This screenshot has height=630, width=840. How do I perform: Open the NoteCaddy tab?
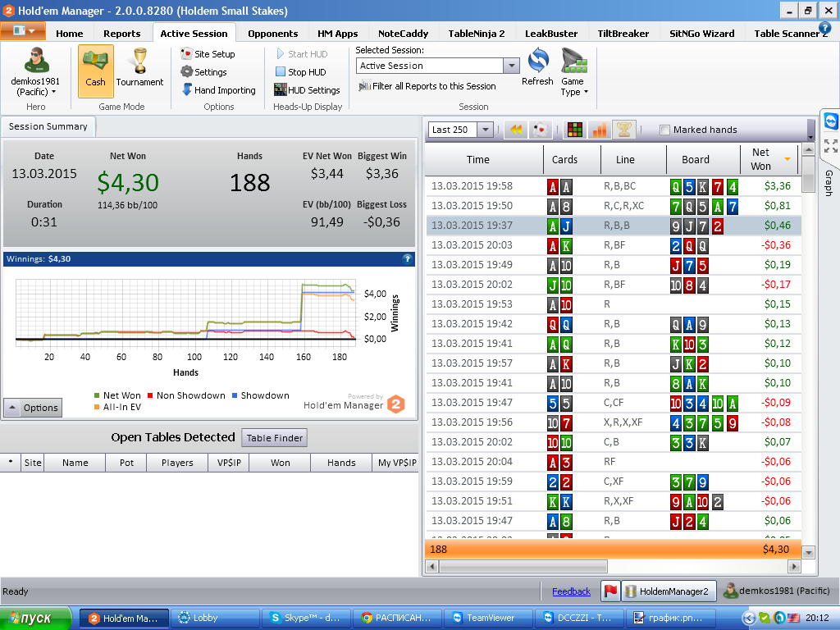click(403, 33)
